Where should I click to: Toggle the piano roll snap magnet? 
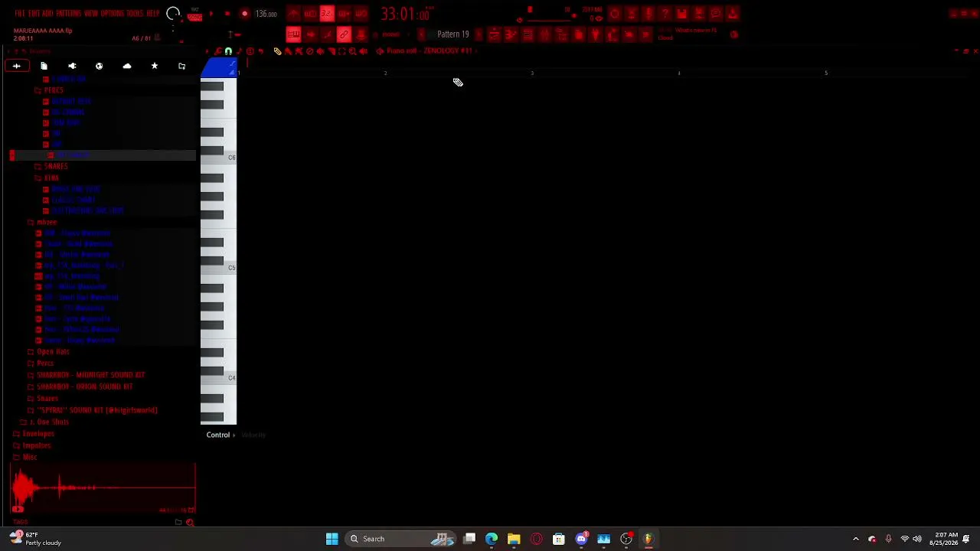click(x=228, y=51)
